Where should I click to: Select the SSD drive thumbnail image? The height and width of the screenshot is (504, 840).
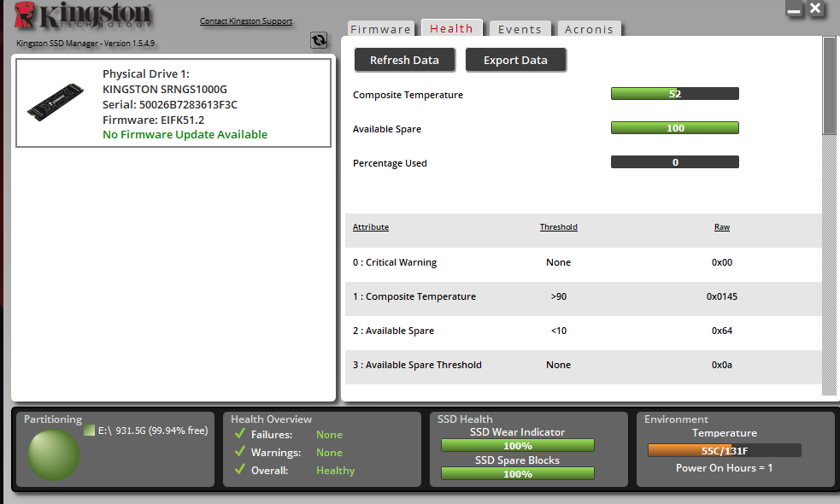(56, 102)
